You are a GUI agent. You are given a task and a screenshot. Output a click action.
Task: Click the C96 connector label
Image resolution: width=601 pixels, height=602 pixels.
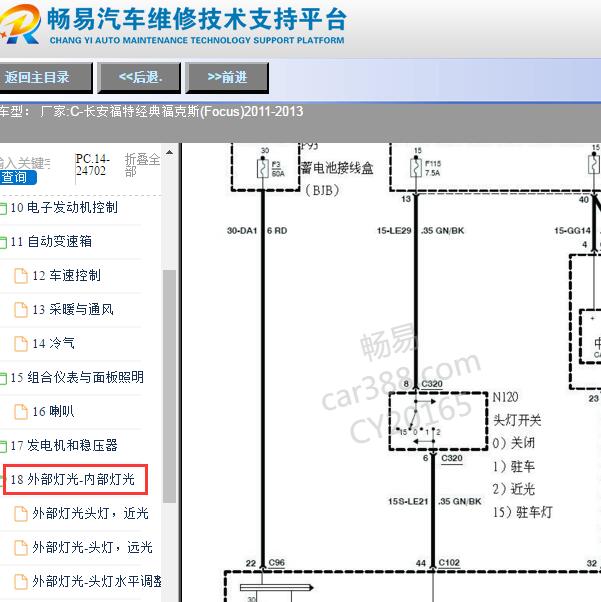276,563
